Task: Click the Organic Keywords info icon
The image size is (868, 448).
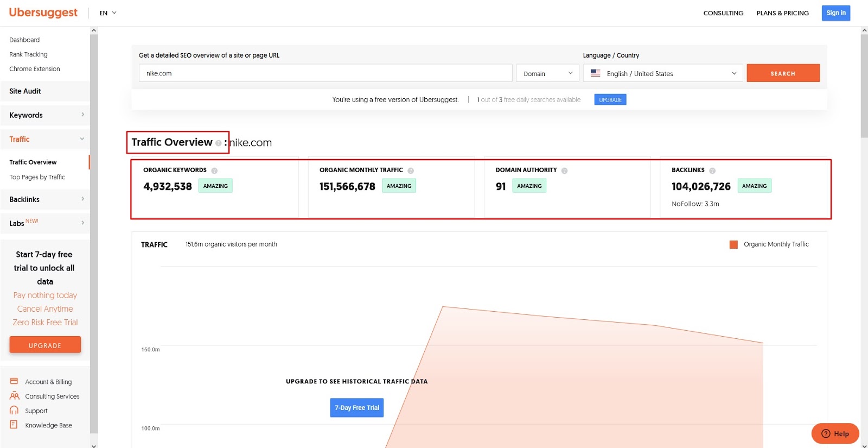Action: (214, 171)
